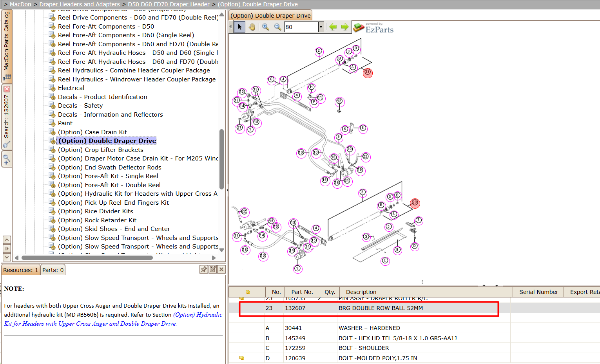Click red callout 23 in upper diagram

tap(368, 72)
